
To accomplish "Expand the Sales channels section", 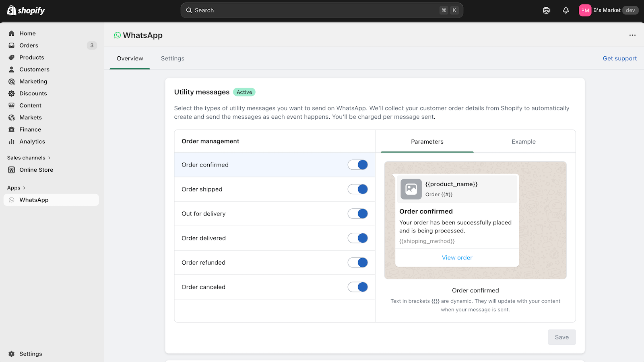I will [x=29, y=158].
